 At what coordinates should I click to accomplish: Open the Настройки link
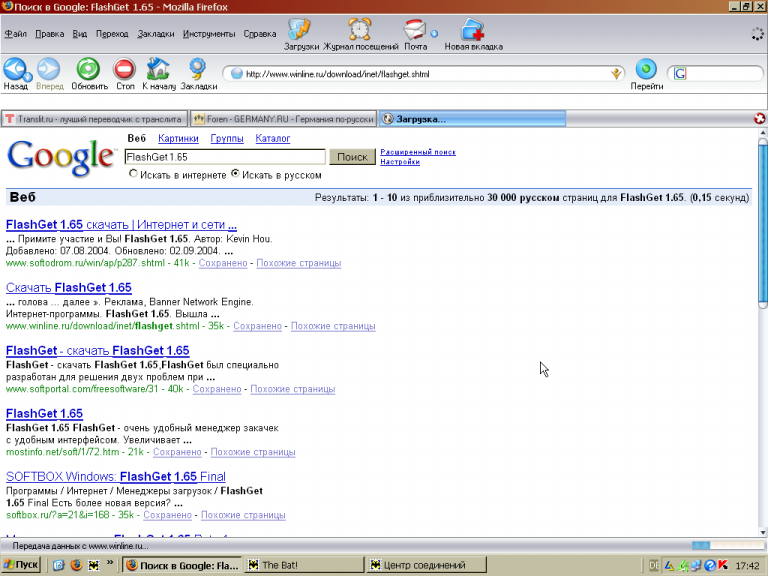click(x=400, y=162)
